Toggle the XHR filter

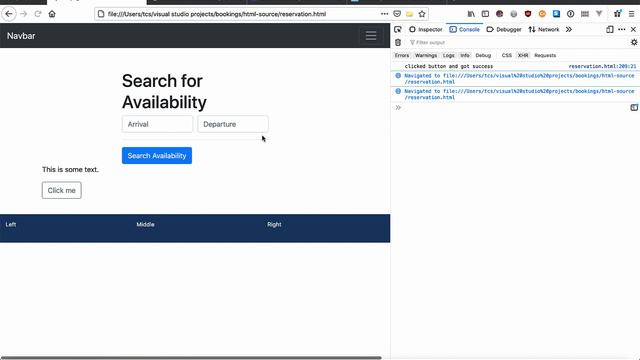(523, 56)
